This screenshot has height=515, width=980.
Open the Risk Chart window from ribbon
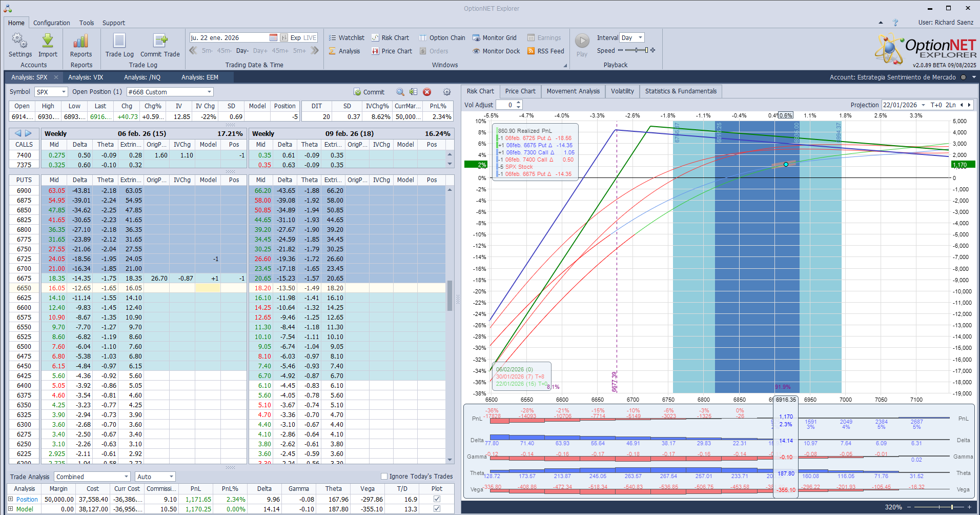pos(390,37)
